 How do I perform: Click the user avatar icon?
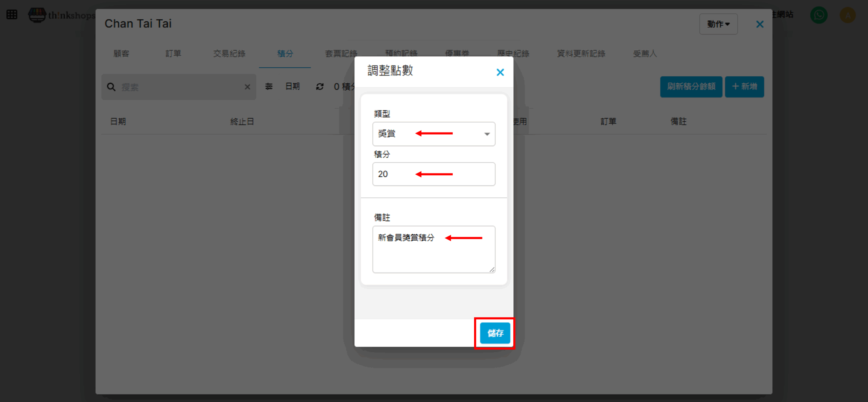[x=847, y=15]
